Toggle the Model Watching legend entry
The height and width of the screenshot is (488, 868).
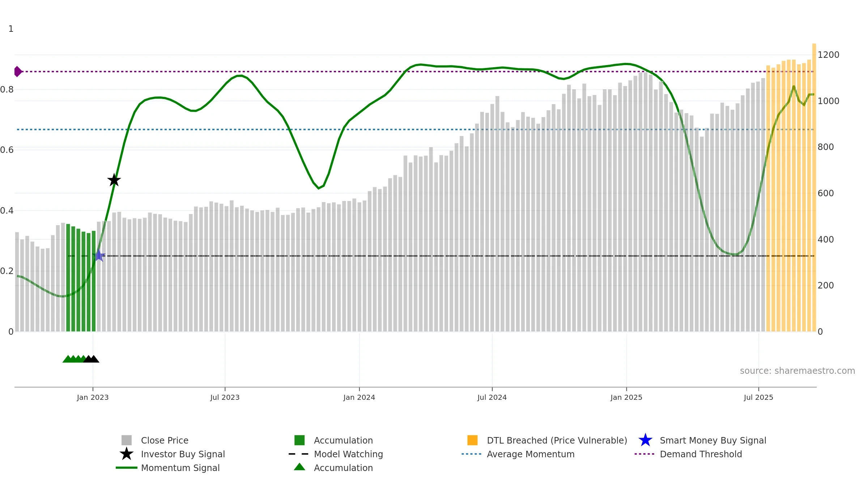pos(348,454)
